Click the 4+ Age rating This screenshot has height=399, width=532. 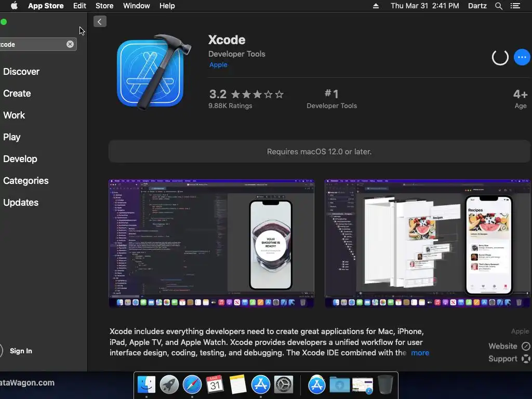[520, 99]
